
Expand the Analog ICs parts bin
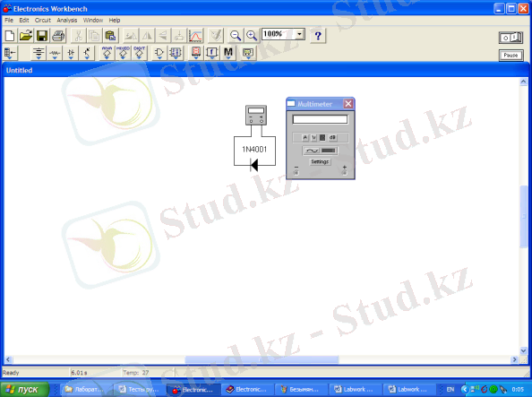tap(107, 53)
